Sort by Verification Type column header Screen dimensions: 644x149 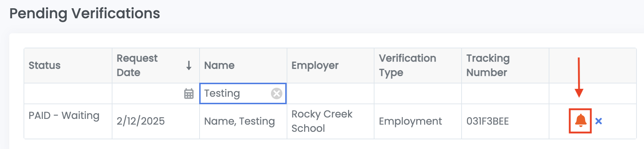click(x=407, y=66)
